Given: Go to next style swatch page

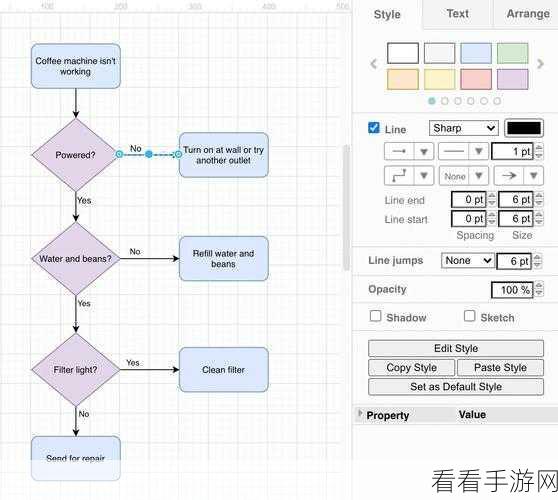Looking at the screenshot, I should pyautogui.click(x=540, y=64).
